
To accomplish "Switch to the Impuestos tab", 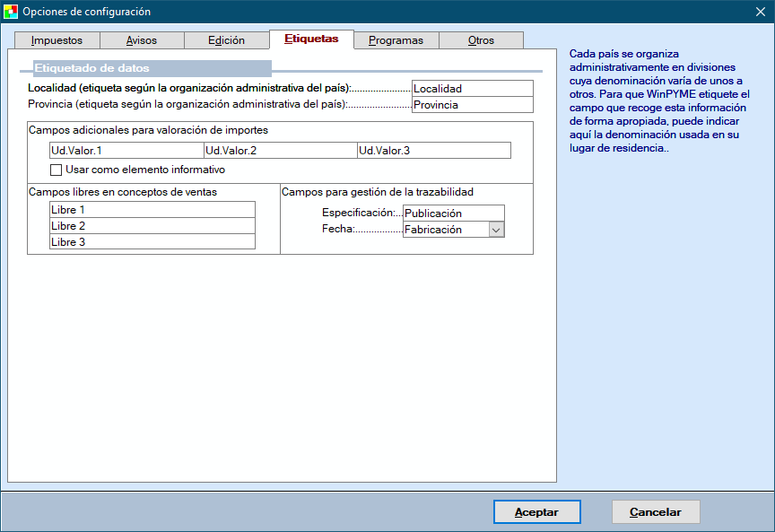I will [x=57, y=40].
